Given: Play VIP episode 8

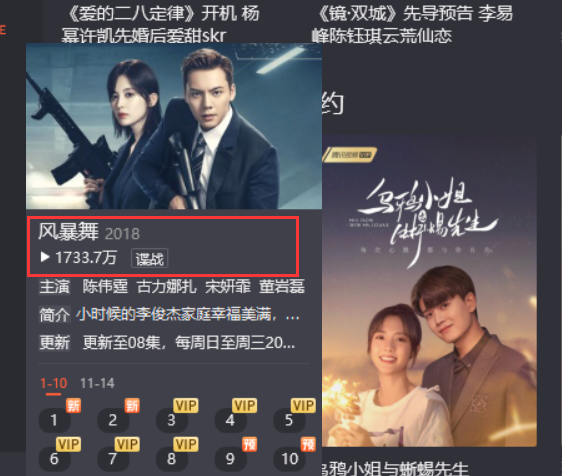Looking at the screenshot, I should [x=172, y=458].
